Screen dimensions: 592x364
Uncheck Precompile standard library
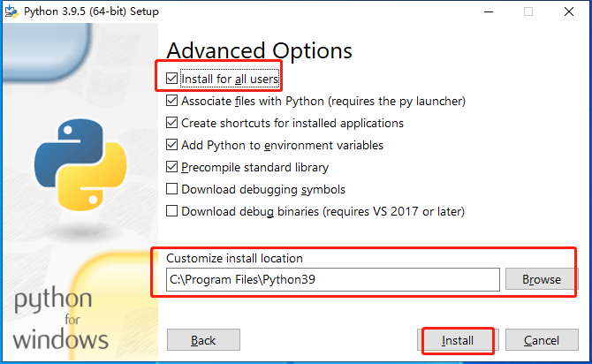pyautogui.click(x=172, y=167)
